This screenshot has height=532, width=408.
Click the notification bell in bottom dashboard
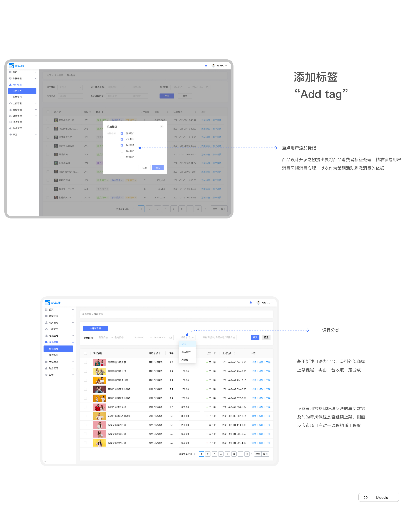[x=251, y=303]
